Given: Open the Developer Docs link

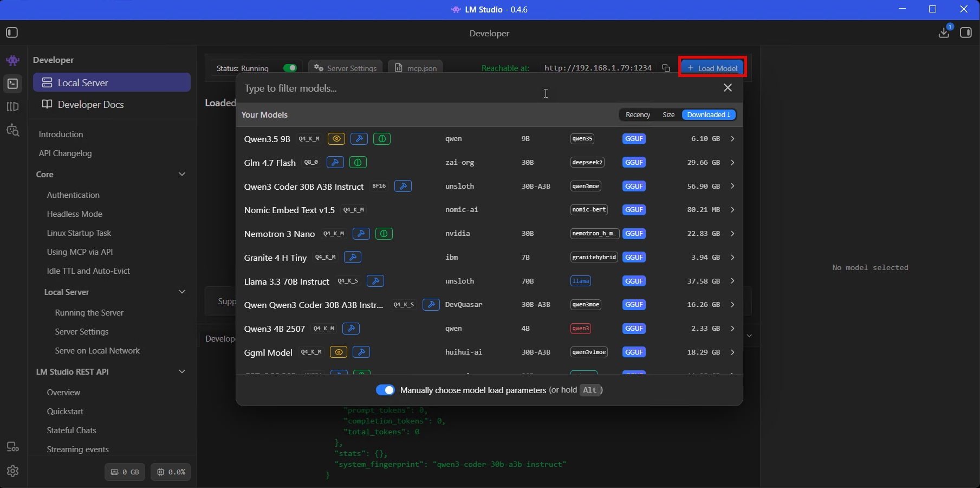Looking at the screenshot, I should click(x=90, y=104).
